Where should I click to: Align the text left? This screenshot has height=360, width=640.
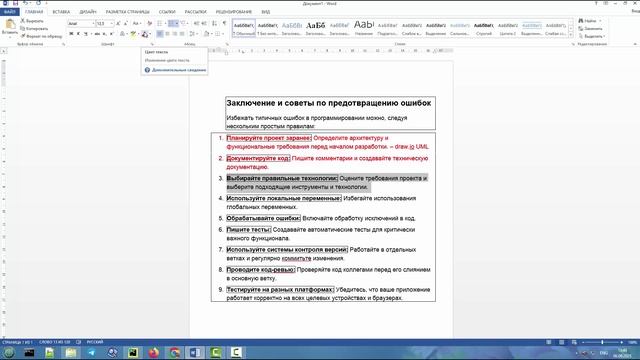tap(160, 34)
